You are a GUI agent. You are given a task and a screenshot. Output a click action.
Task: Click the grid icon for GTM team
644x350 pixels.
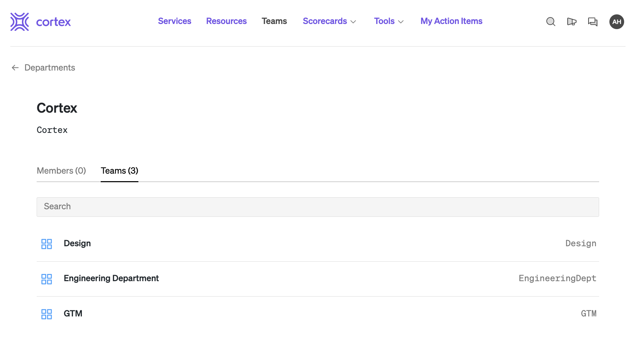point(47,314)
